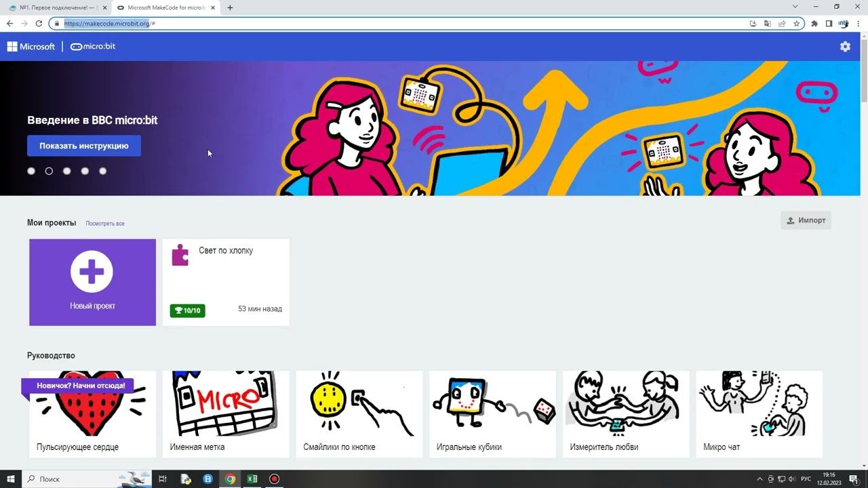Click the Импорт button
The width and height of the screenshot is (868, 488).
806,220
